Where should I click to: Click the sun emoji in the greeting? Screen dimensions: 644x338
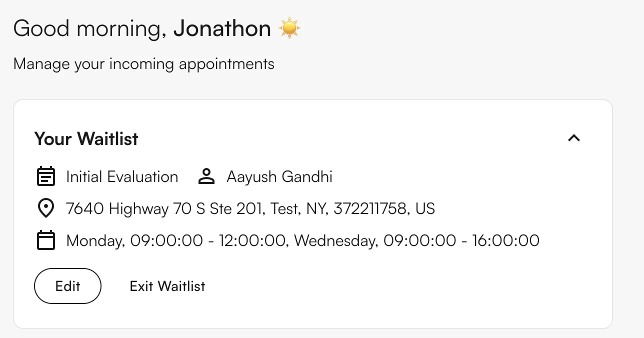289,28
